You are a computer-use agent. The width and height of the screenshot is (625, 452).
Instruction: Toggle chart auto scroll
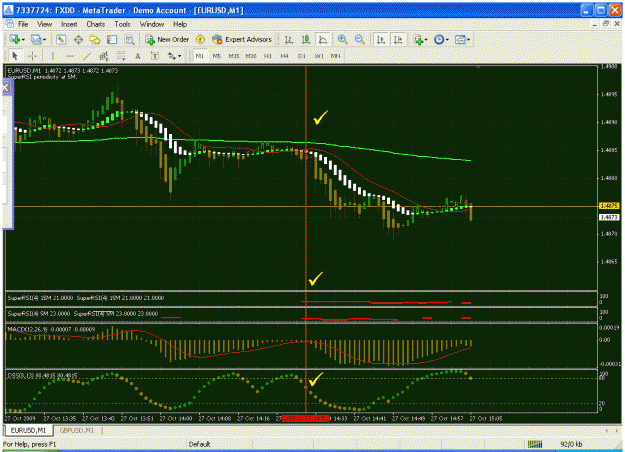(x=381, y=39)
